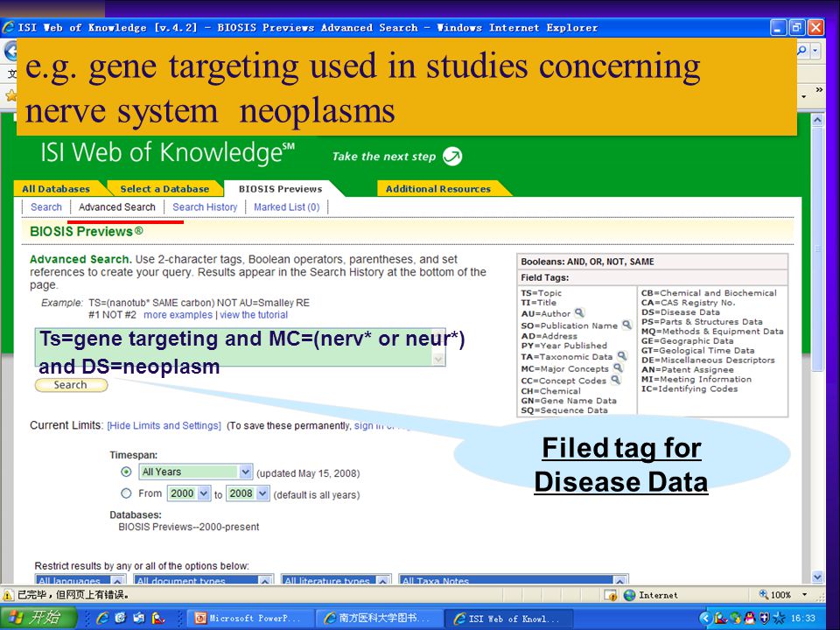840x630 pixels.
Task: Click the DS=Disease Data field tag text
Action: click(681, 312)
